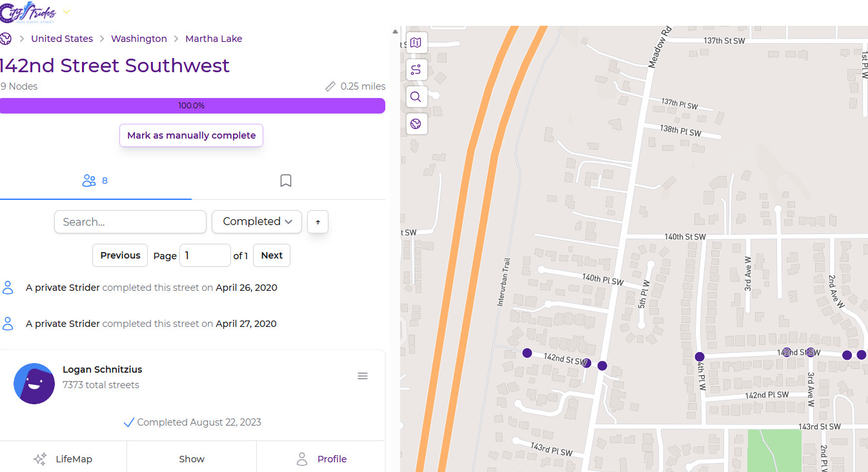The height and width of the screenshot is (472, 868).
Task: Click the CityStrides logo
Action: point(28,12)
